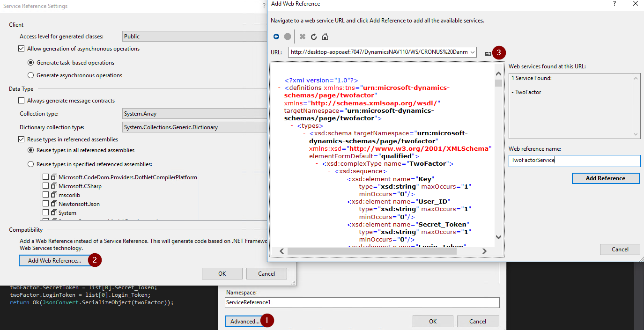Viewport: 644px width, 330px height.
Task: Open help via the Add Web Reference question mark
Action: coord(614,4)
